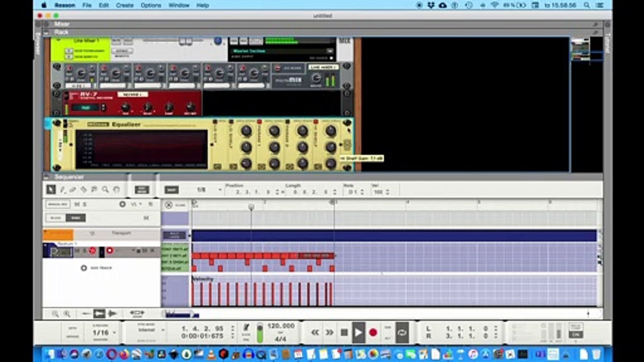Select the Pencil tool in sequencer toolbar
This screenshot has width=644, height=362.
(x=62, y=190)
